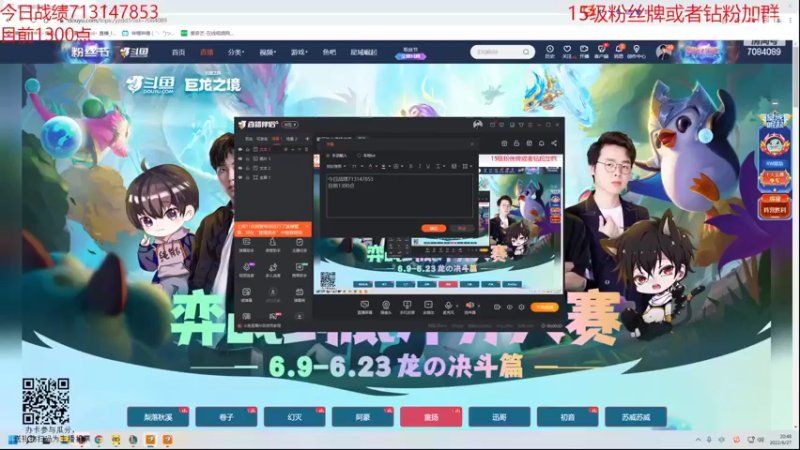Toggle bold B formatting
800x450 pixels.
point(411,166)
